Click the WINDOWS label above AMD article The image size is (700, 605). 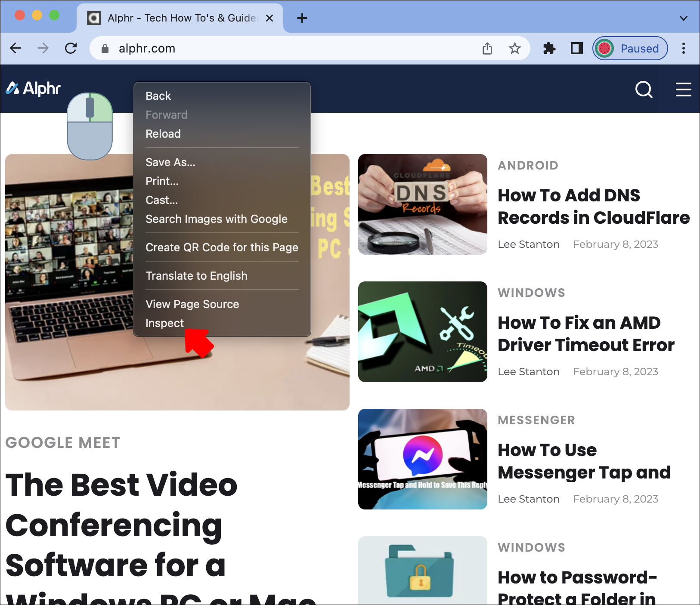coord(532,293)
